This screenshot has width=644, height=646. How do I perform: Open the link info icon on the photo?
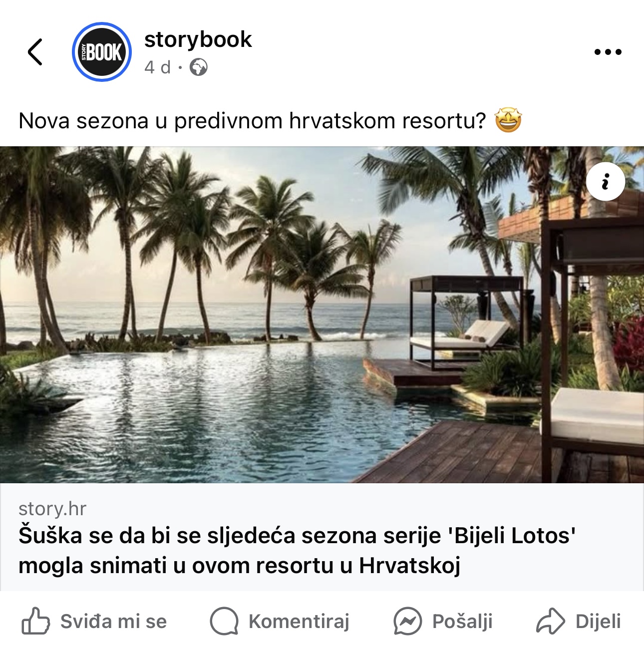click(606, 181)
